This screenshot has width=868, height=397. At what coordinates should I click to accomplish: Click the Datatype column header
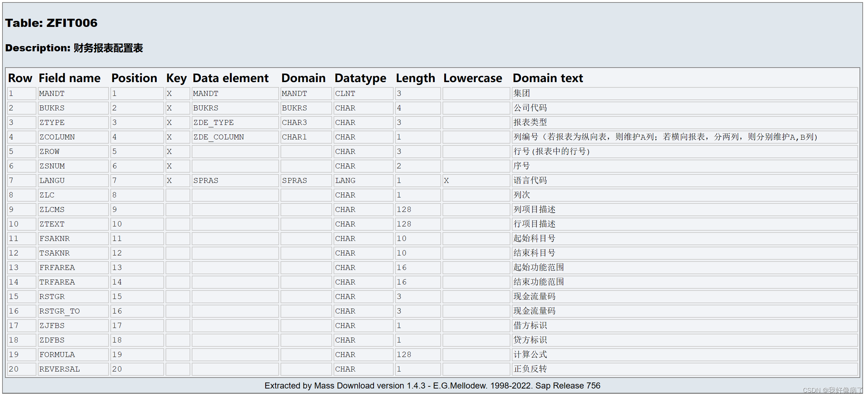coord(360,78)
